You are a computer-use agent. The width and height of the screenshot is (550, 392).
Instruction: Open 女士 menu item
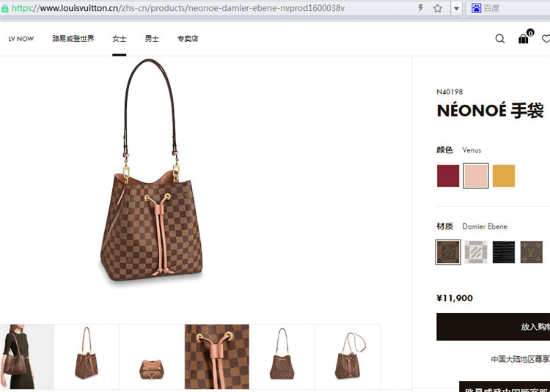[x=120, y=39]
